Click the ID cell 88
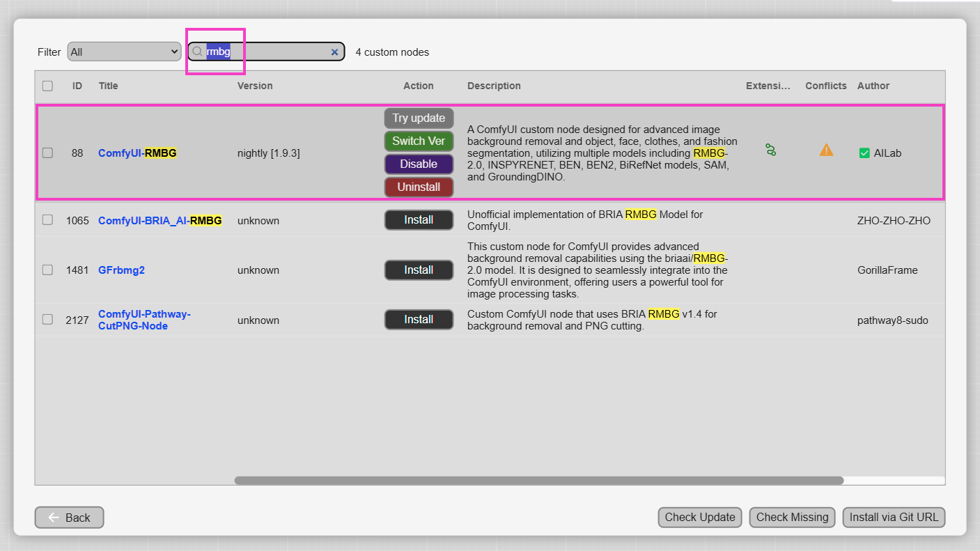This screenshot has width=980, height=551. (x=77, y=153)
